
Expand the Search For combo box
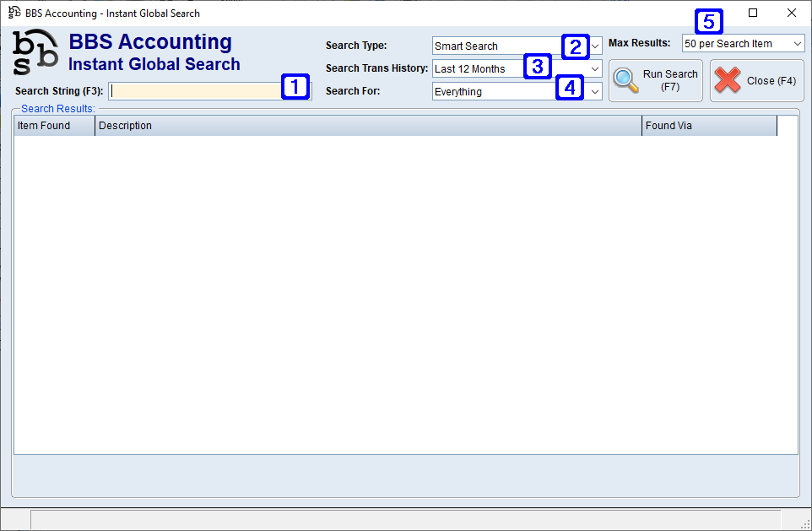595,92
